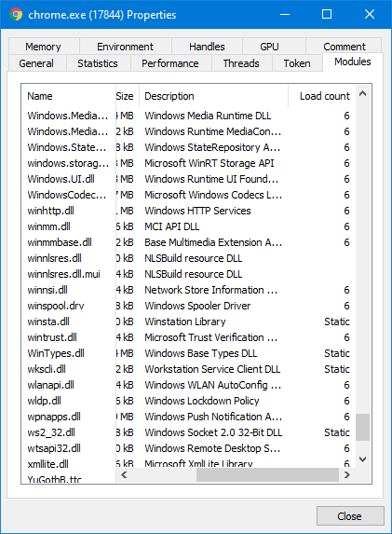Image resolution: width=392 pixels, height=534 pixels.
Task: Click the horizontal scrollbar thumb
Action: (x=267, y=474)
